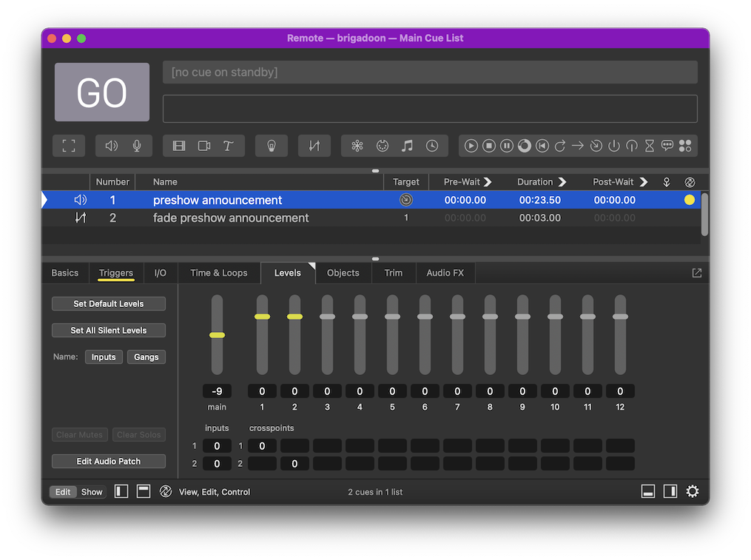Add a Video cue from toolbar
The width and height of the screenshot is (751, 560).
click(179, 146)
